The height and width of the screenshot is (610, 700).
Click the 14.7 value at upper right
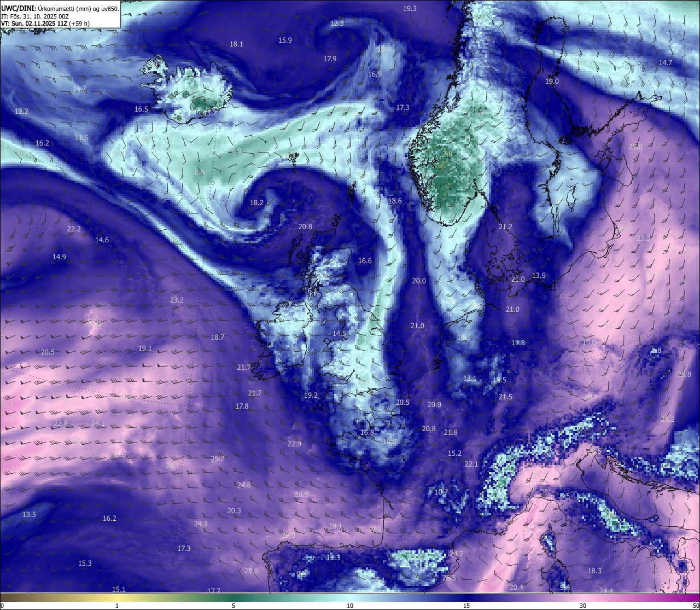666,62
